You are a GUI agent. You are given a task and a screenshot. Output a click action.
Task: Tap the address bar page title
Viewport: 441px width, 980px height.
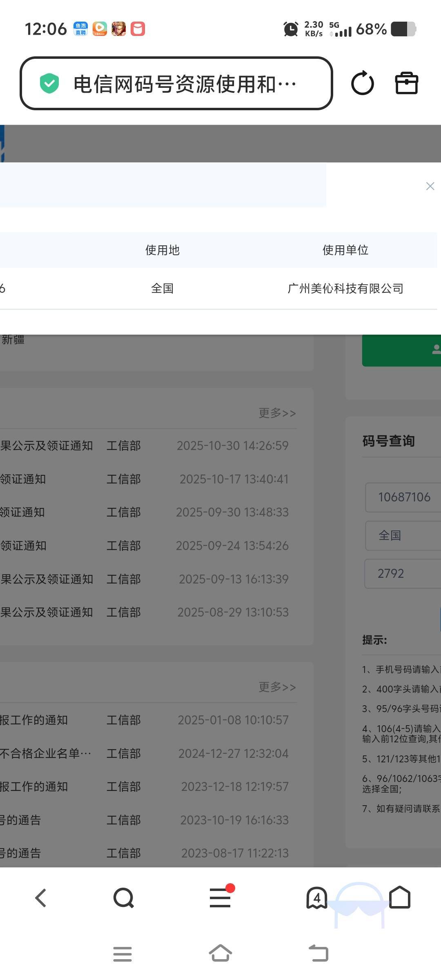[185, 84]
